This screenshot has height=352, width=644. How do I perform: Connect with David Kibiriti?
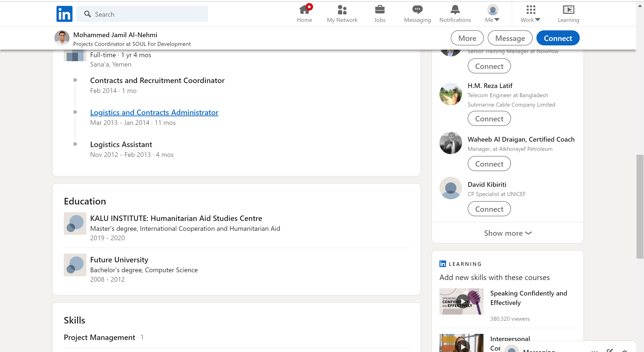click(489, 209)
